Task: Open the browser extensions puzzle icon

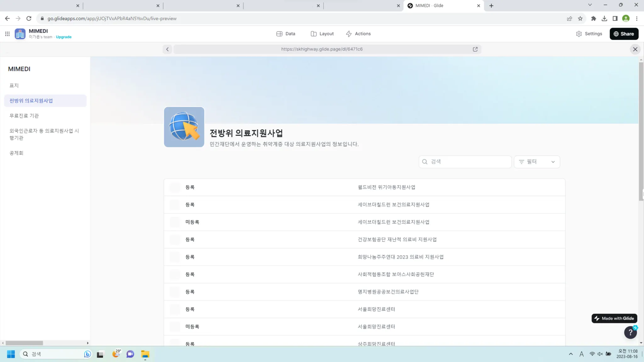Action: point(593,19)
